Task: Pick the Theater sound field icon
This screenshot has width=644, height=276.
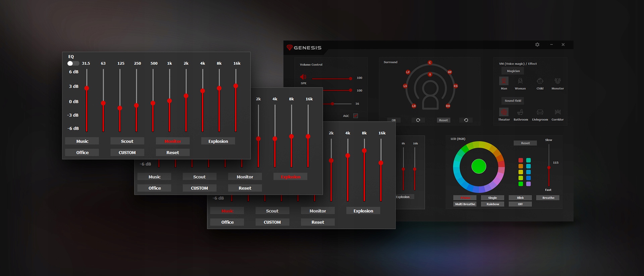Action: coord(504,112)
